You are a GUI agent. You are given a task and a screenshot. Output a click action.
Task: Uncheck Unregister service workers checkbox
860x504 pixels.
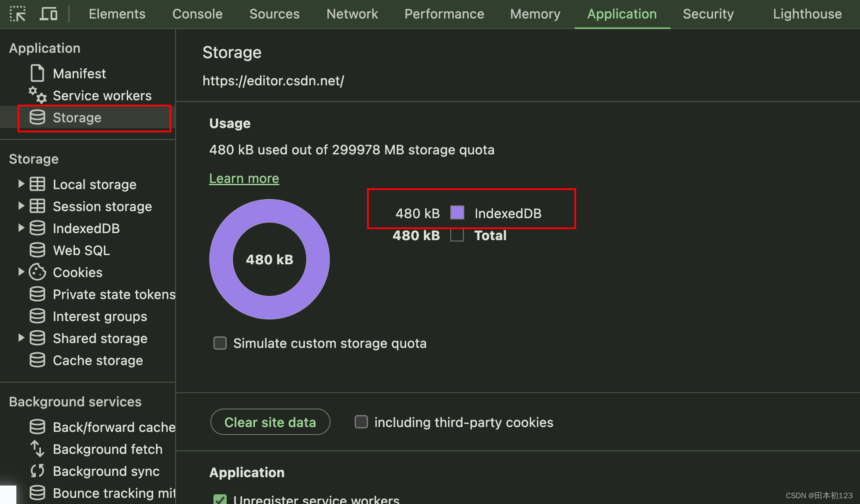(x=220, y=499)
